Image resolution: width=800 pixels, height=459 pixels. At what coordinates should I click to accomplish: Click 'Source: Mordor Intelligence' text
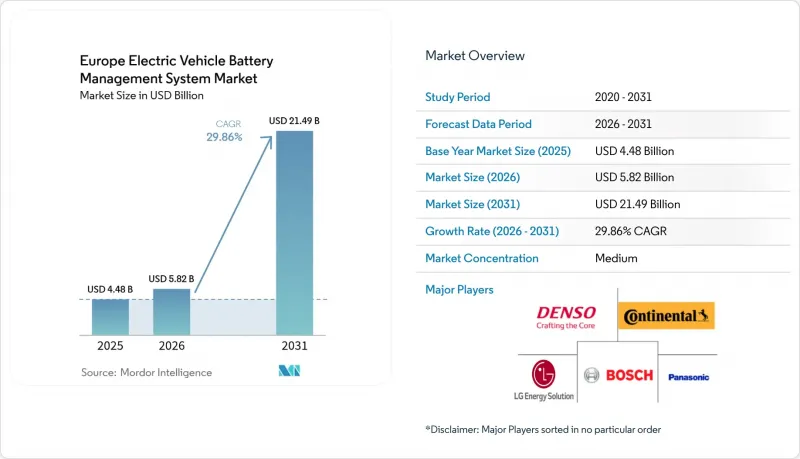tap(146, 372)
